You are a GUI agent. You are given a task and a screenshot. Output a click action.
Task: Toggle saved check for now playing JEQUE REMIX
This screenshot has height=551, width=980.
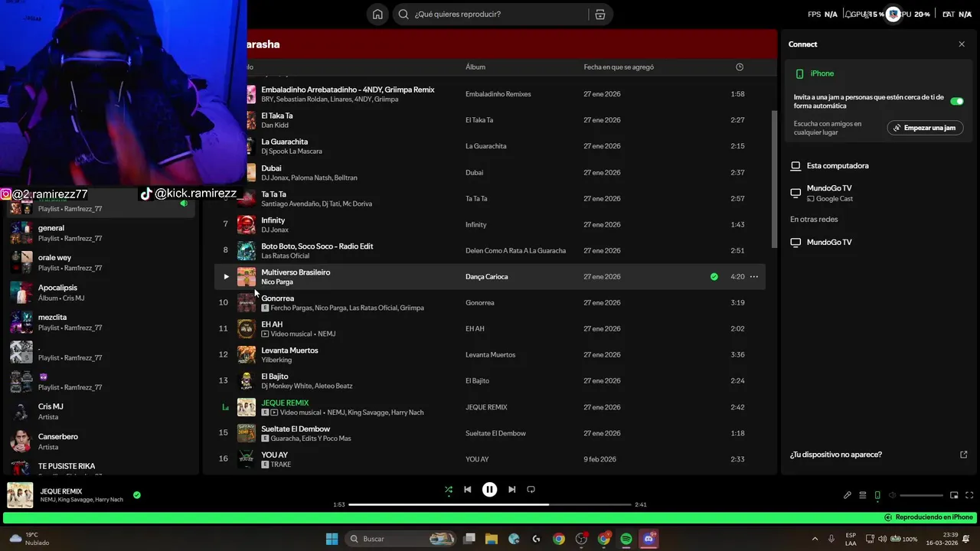tap(137, 495)
